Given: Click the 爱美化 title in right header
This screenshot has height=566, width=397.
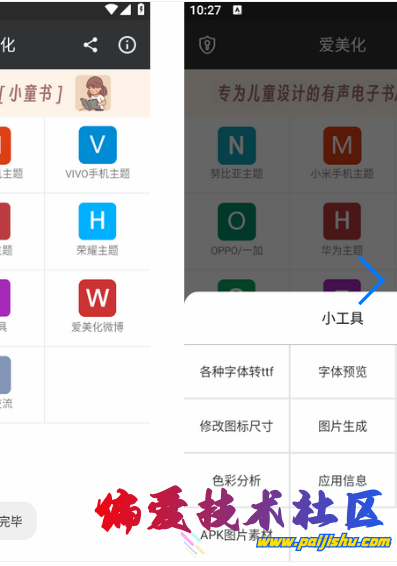Looking at the screenshot, I should pyautogui.click(x=342, y=45).
